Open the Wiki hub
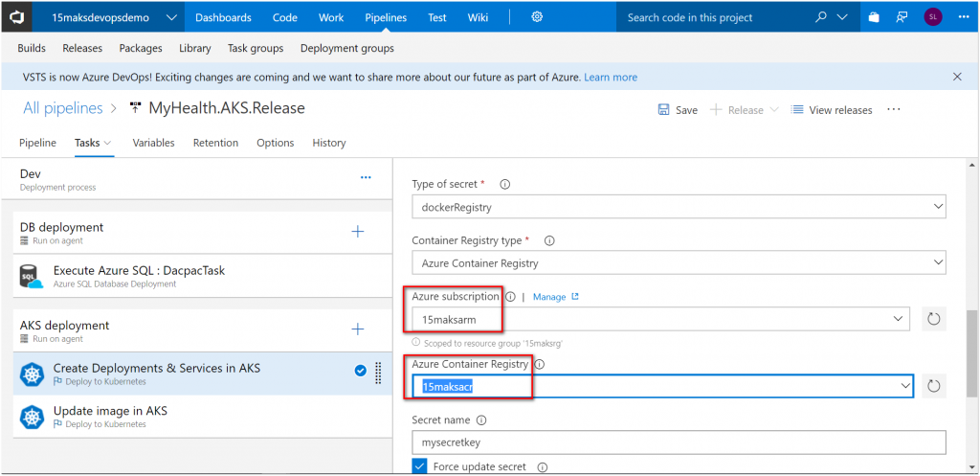This screenshot has height=476, width=980. pos(479,17)
